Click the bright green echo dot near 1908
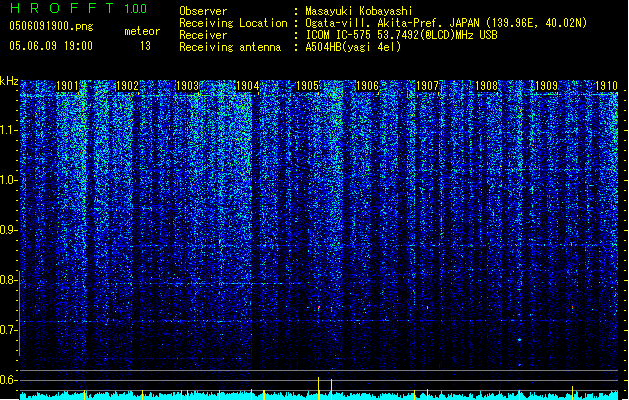The image size is (629, 400). pos(519,340)
